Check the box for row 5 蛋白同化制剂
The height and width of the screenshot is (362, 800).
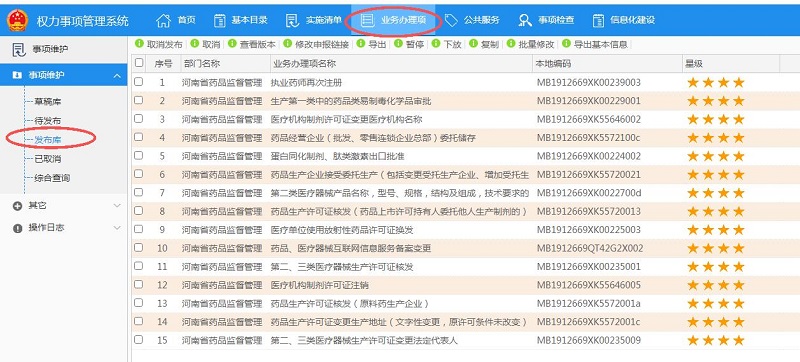tap(139, 155)
